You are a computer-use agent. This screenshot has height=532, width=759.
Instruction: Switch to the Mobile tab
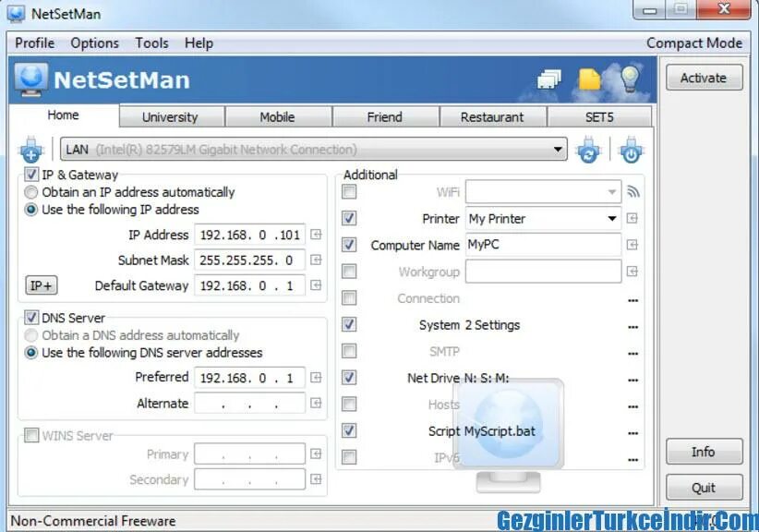[277, 117]
